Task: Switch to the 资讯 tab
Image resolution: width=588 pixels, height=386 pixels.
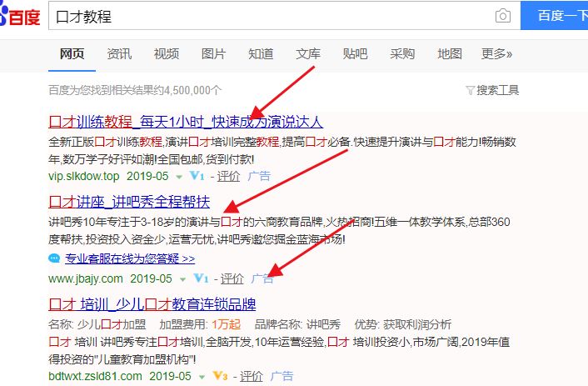Action: 119,54
